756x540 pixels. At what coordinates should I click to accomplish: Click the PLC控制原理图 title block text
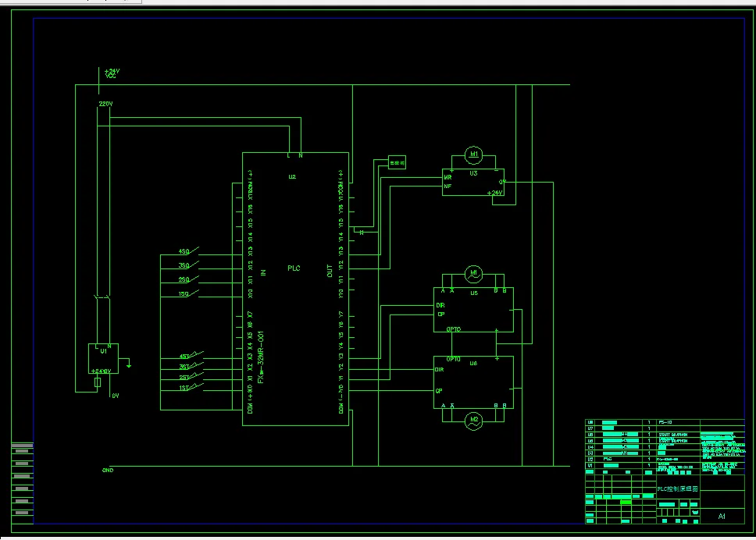(678, 489)
